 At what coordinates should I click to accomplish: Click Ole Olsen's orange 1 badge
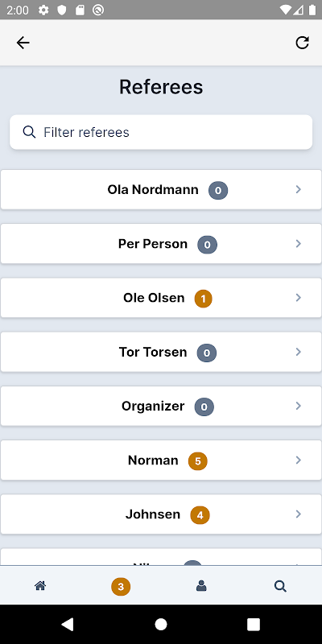coord(204,299)
